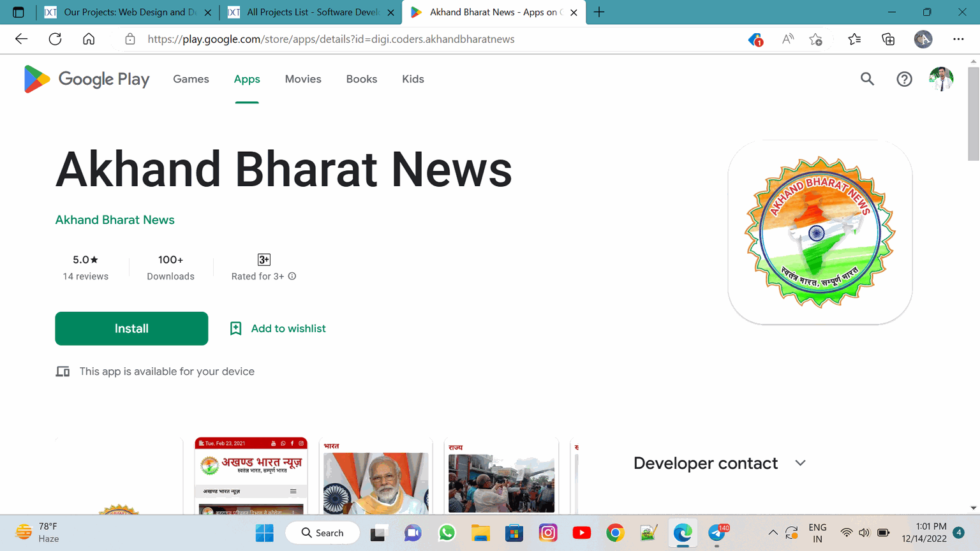Open the clock showing 1:01 PM
The image size is (980, 551).
pos(924,533)
